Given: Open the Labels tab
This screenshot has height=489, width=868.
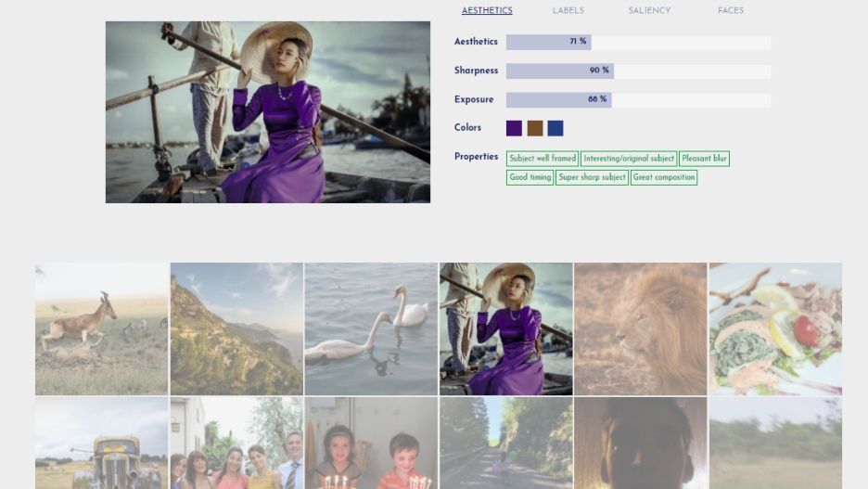Looking at the screenshot, I should click(x=568, y=10).
